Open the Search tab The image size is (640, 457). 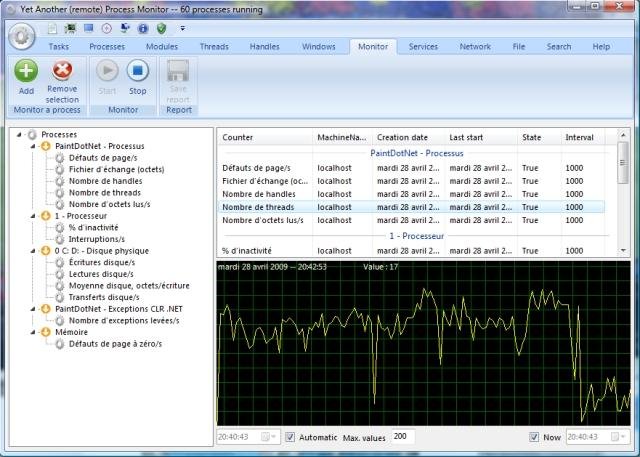tap(559, 47)
